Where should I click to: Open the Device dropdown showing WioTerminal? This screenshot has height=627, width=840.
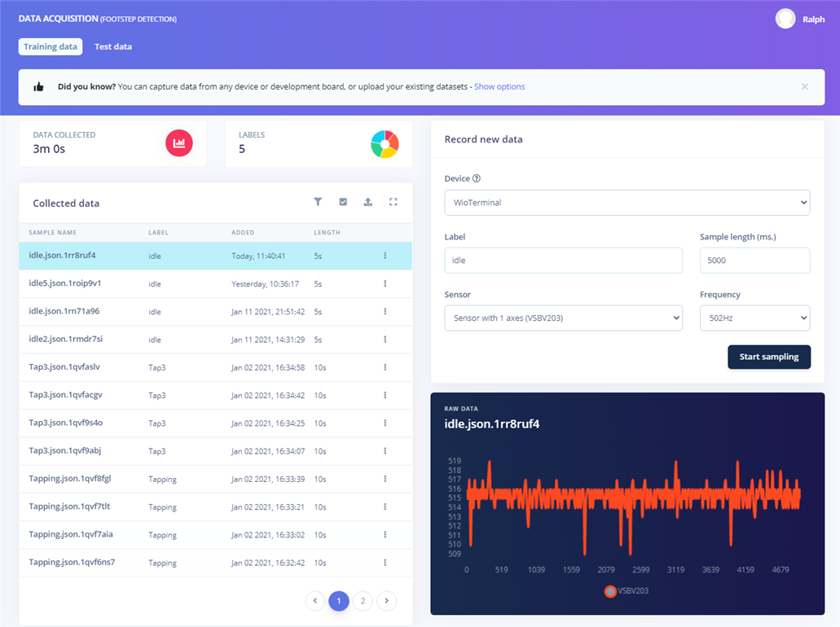pyautogui.click(x=627, y=203)
